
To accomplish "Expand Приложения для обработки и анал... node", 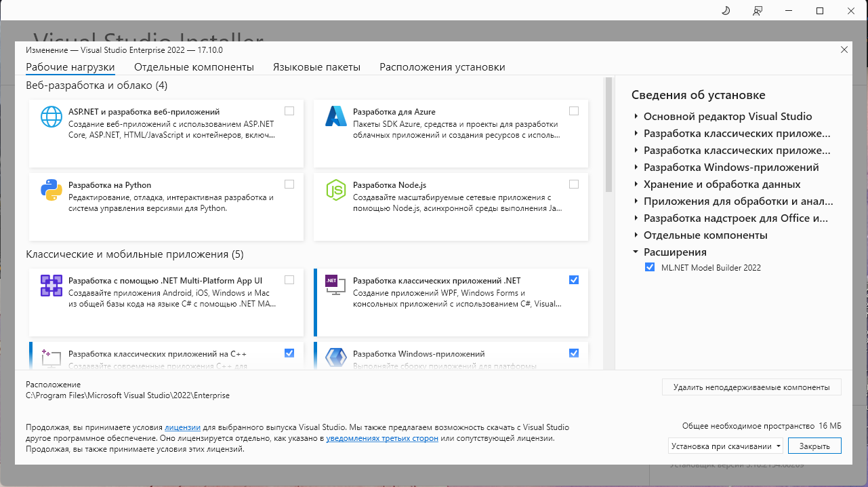I will click(636, 201).
